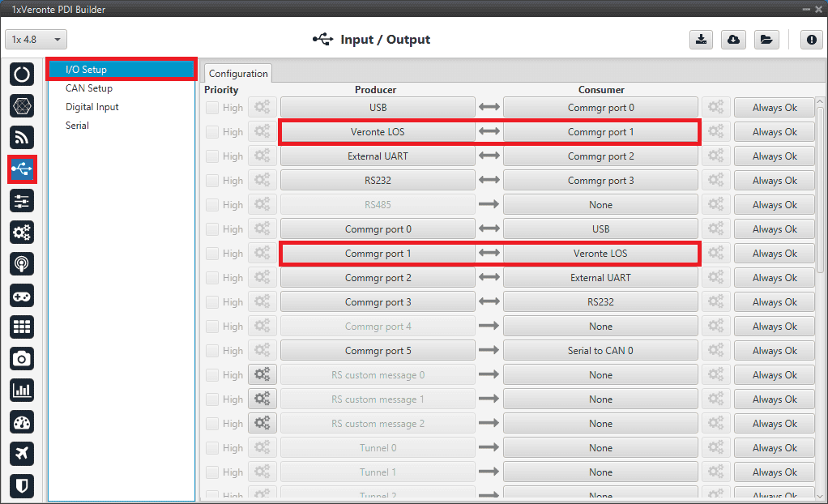
Task: Check High priority for Commgr port 5 row
Action: pyautogui.click(x=212, y=351)
